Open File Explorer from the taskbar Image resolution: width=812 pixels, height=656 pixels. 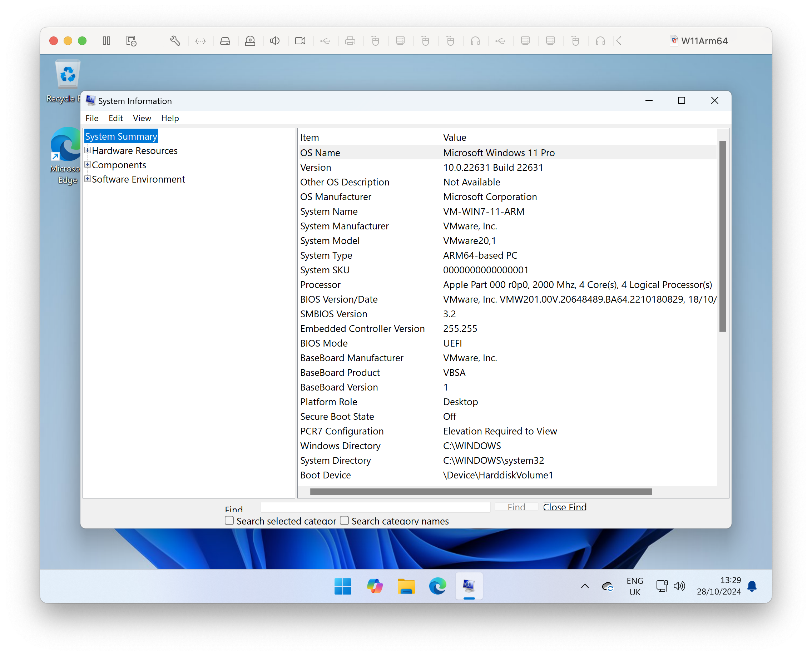pos(406,586)
